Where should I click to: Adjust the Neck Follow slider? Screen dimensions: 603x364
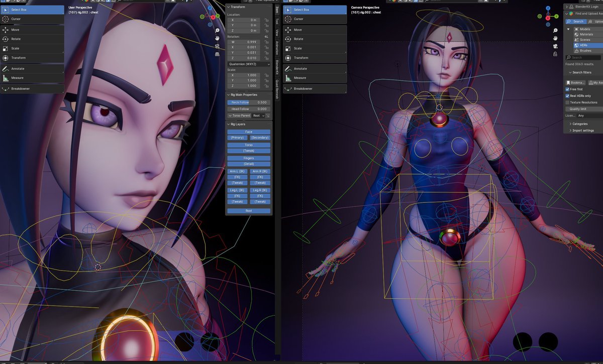point(249,102)
